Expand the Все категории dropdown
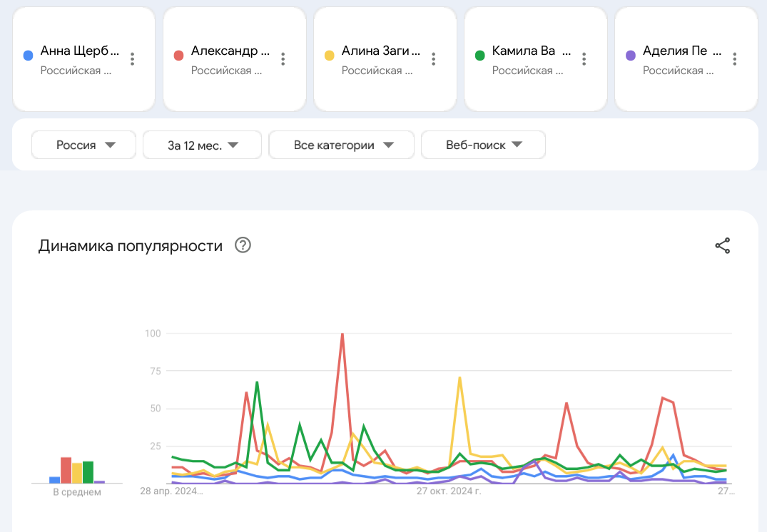The height and width of the screenshot is (532, 767). click(342, 145)
